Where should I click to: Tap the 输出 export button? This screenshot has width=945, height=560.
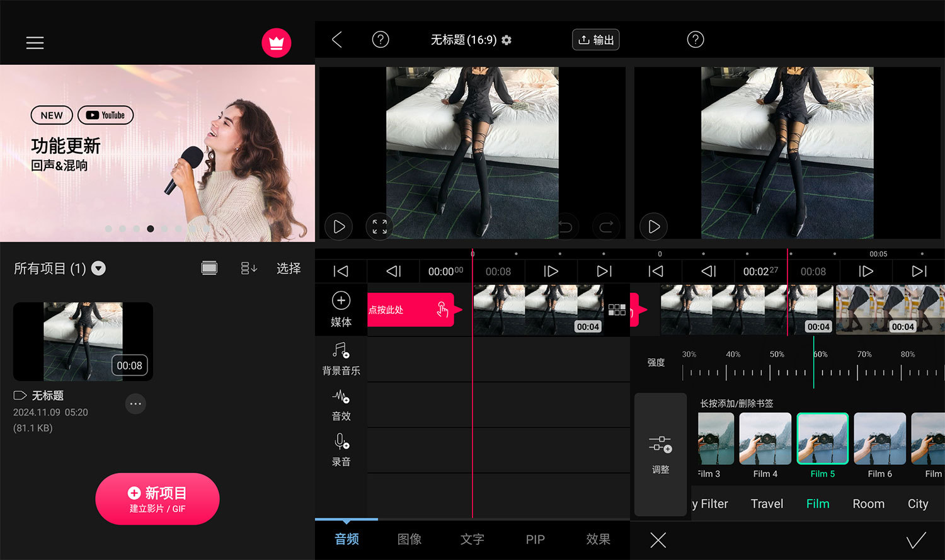coord(595,39)
